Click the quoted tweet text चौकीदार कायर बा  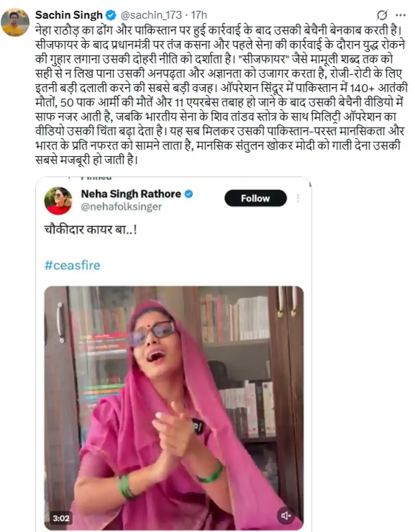tap(90, 230)
